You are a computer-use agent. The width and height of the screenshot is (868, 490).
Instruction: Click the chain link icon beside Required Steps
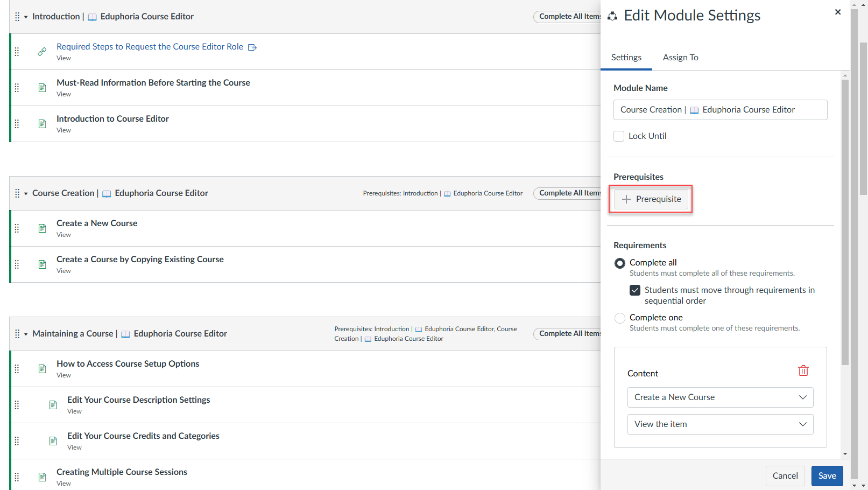42,52
